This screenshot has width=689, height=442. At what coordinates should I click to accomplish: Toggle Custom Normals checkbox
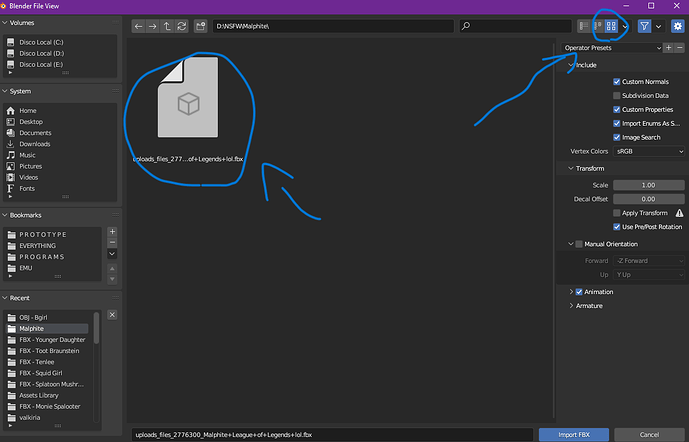pos(616,82)
